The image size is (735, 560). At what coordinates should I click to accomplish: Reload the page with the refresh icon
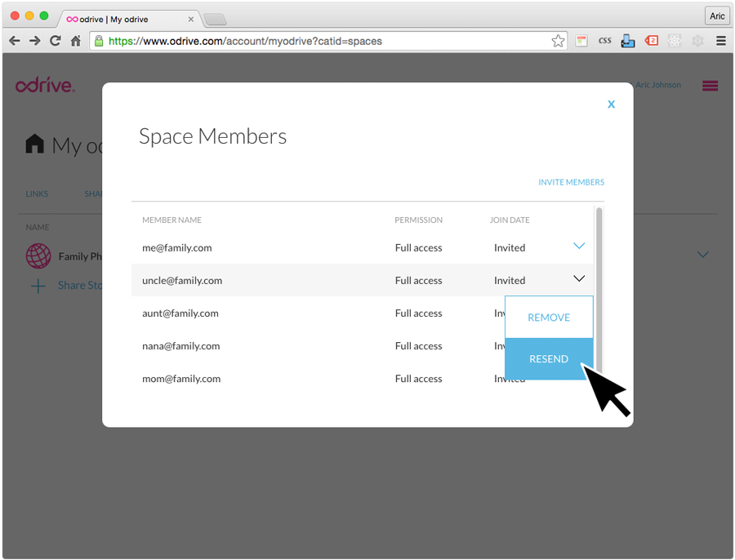tap(56, 41)
